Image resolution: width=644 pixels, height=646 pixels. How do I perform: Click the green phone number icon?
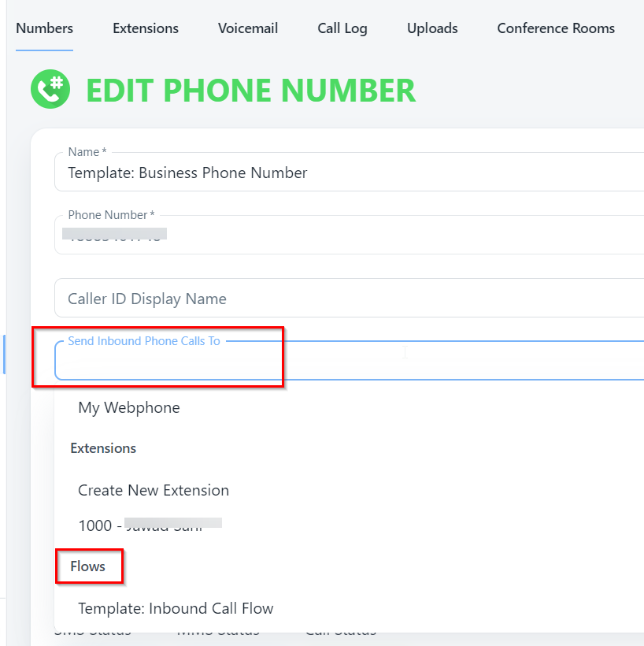coord(50,90)
